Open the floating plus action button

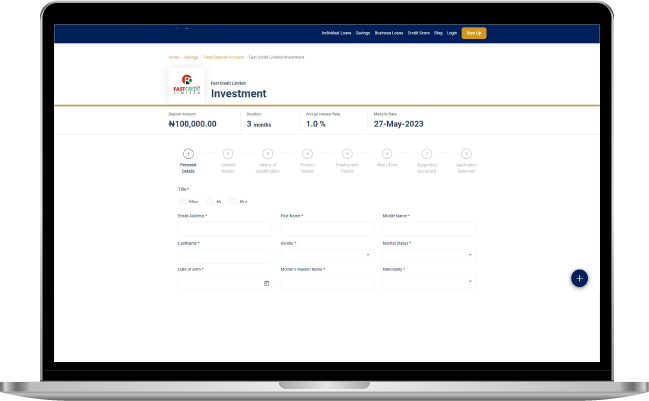click(579, 278)
